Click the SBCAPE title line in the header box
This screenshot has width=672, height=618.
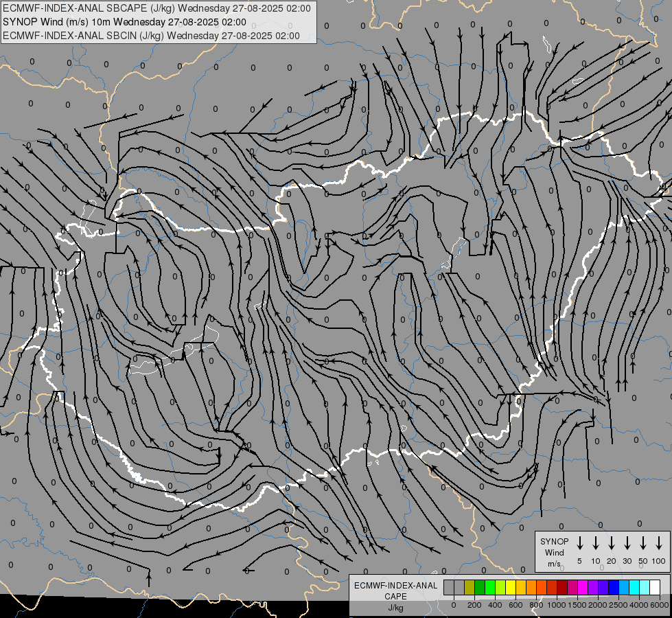tap(157, 8)
